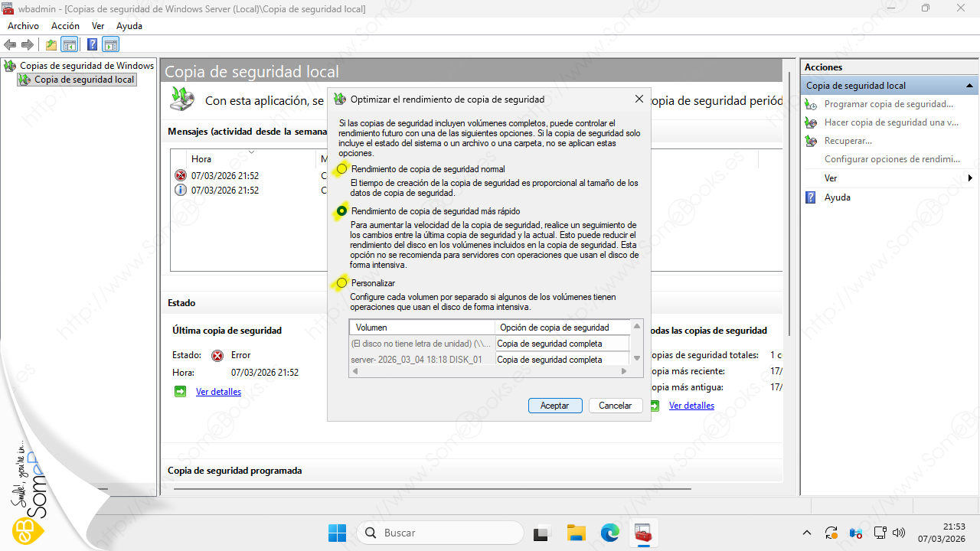Screen dimensions: 980x551
Task: Click the blue Help toolbar icon
Action: tap(93, 44)
